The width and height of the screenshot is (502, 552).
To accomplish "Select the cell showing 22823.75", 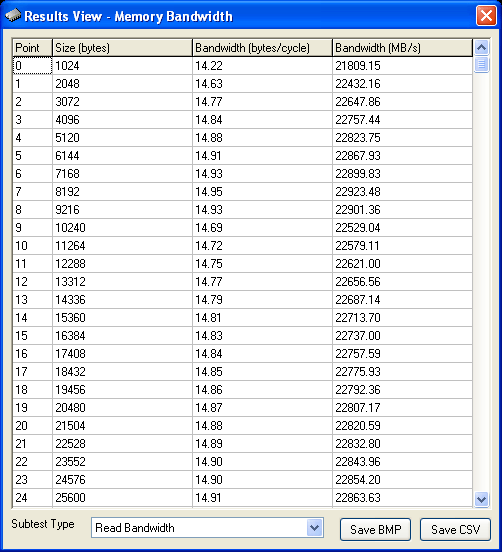I will 402,138.
